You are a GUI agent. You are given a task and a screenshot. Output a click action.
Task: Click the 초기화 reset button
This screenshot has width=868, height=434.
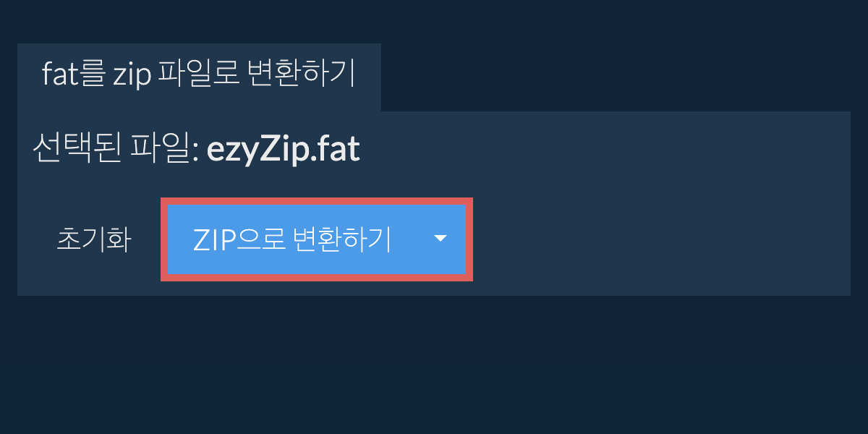click(x=93, y=239)
